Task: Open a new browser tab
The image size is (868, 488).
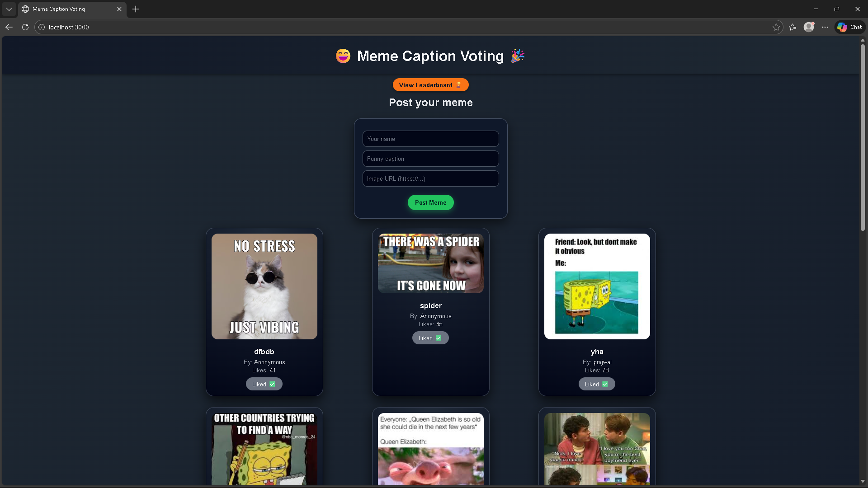Action: coord(136,9)
